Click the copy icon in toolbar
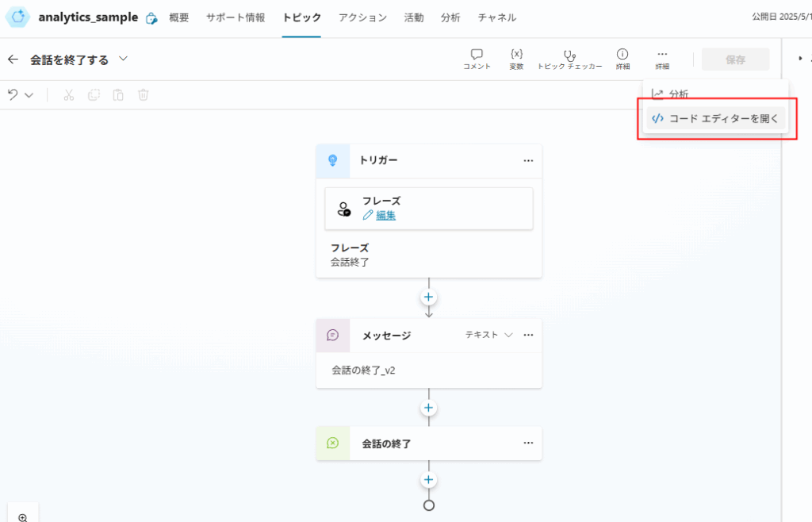This screenshot has height=522, width=812. tap(94, 94)
